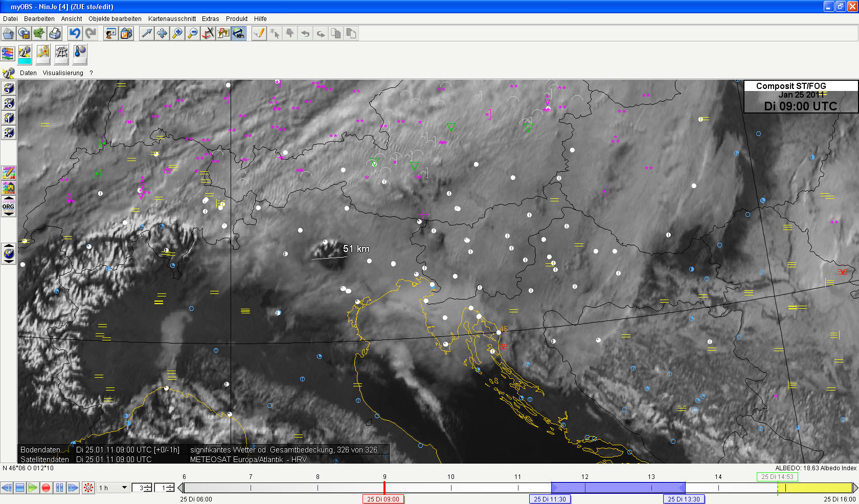Click the red time cursor at hour 9
The image size is (859, 504).
pos(384,488)
